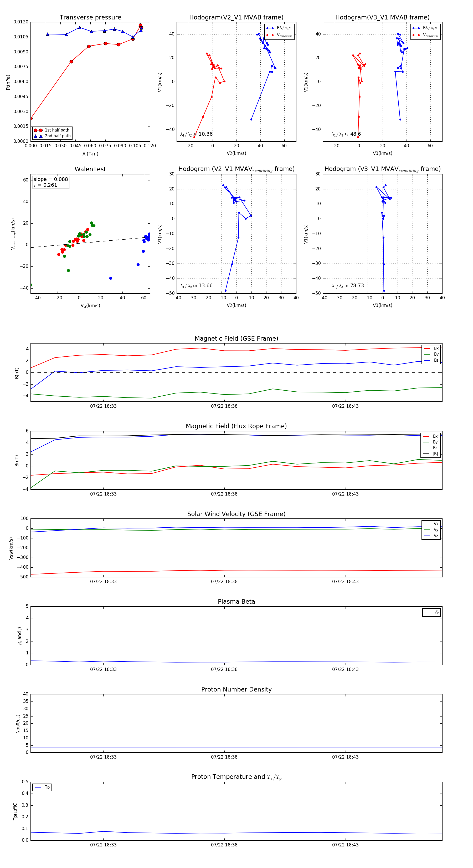Click the 'Hodogram (V2_V1 MVAV remaining frame)' title
The image size is (473, 868).
coord(236,169)
